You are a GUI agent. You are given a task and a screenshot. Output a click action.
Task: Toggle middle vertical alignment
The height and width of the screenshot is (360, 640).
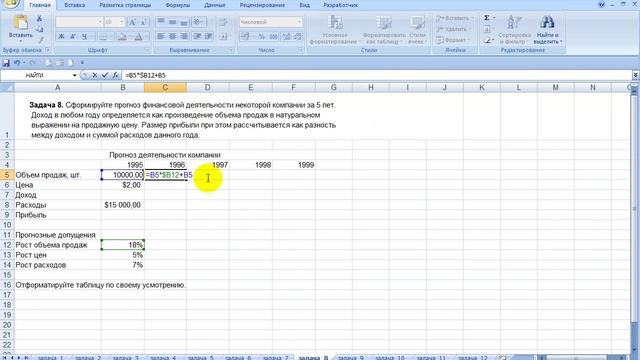click(173, 22)
